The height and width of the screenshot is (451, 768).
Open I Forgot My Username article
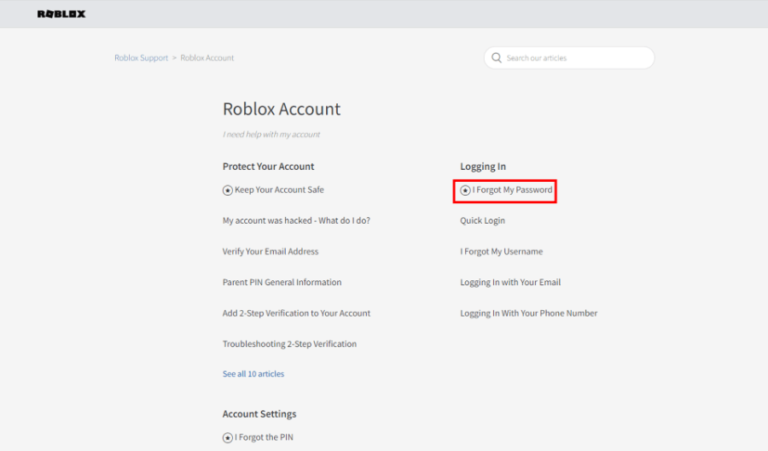click(x=502, y=251)
